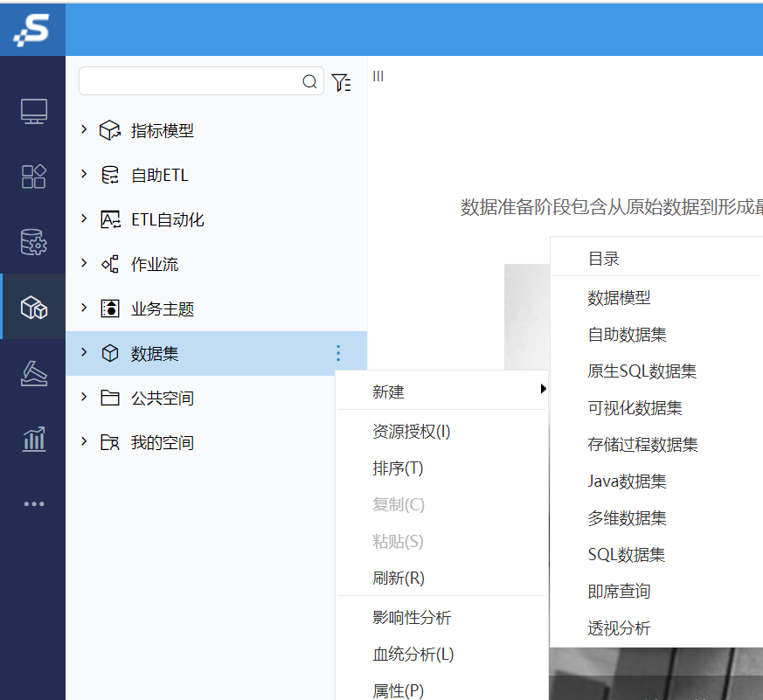763x700 pixels.
Task: Select the ETL自动化 tree label
Action: pos(167,220)
